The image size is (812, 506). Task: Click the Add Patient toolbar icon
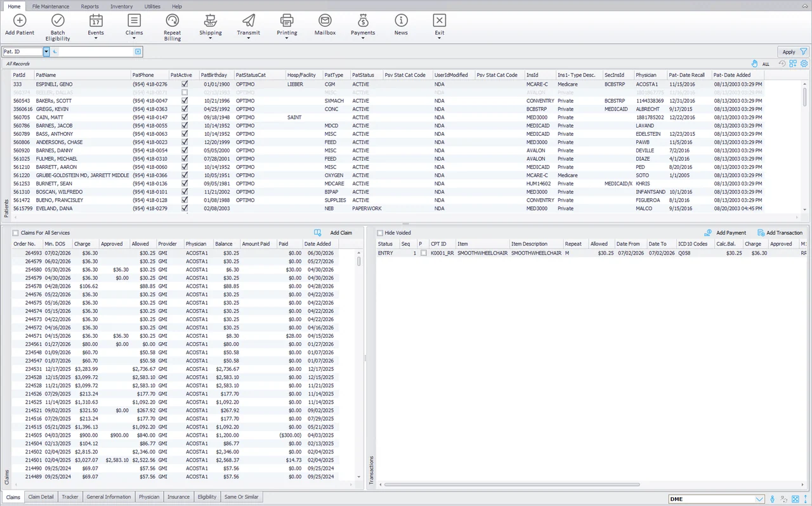coord(20,20)
